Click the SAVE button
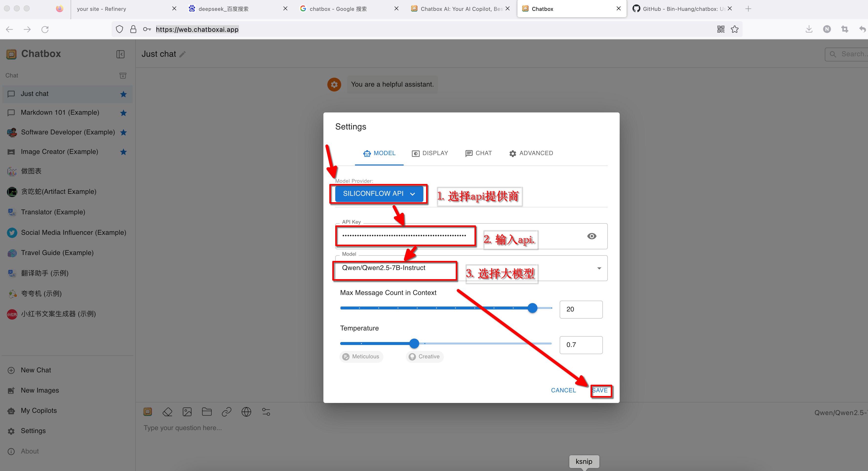The width and height of the screenshot is (868, 471). [x=600, y=390]
